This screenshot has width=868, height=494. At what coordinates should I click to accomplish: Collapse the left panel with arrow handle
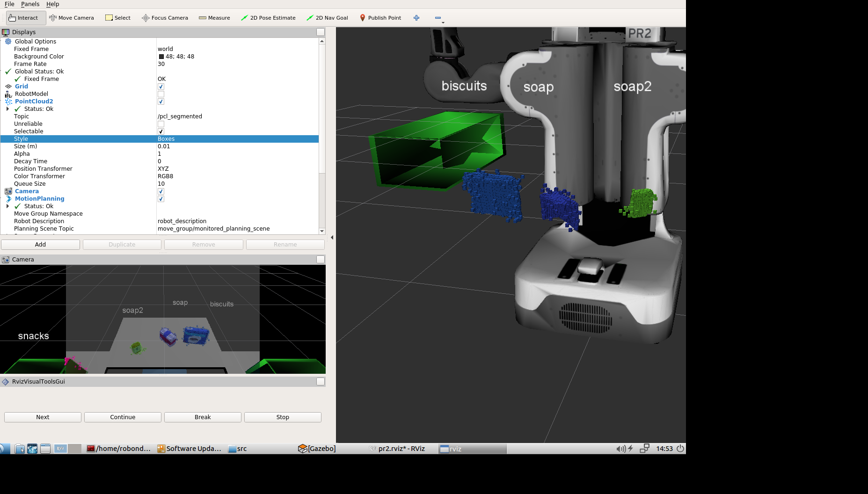(332, 238)
